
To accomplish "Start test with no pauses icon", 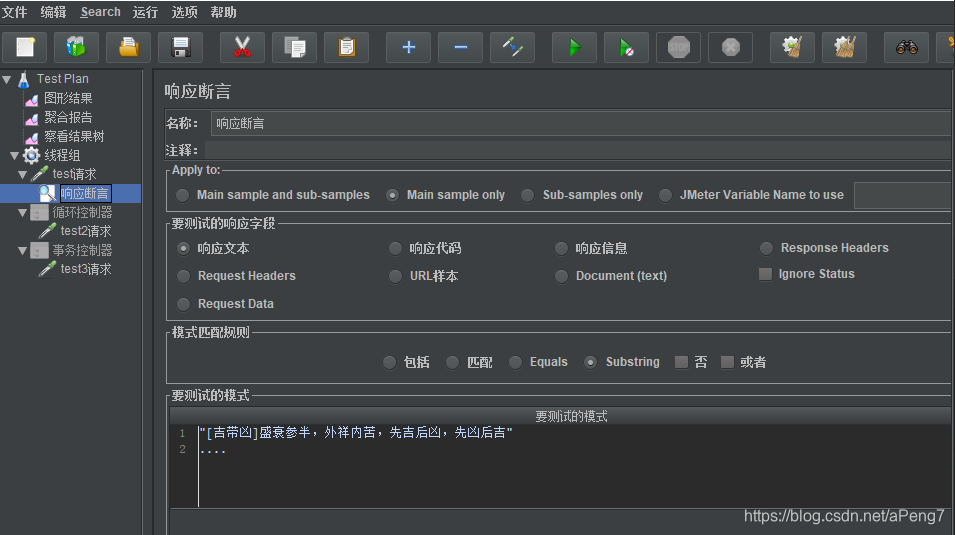I will [x=626, y=47].
